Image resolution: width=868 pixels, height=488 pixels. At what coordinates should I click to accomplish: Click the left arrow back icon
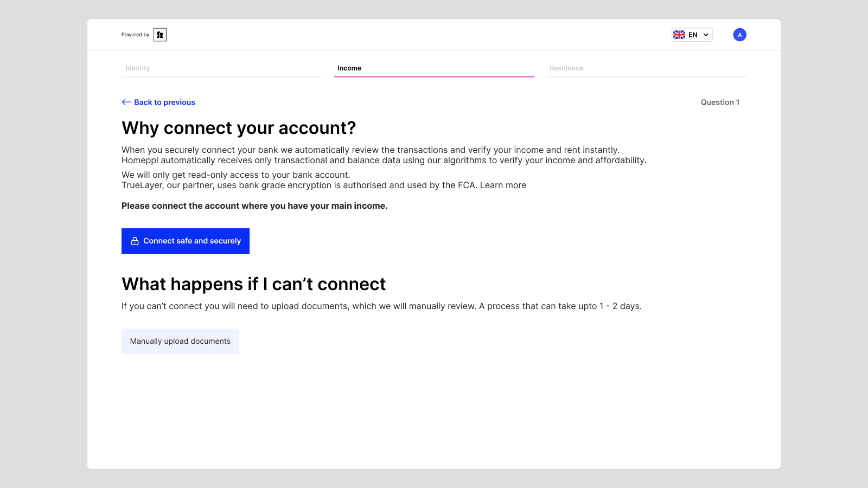[x=126, y=102]
